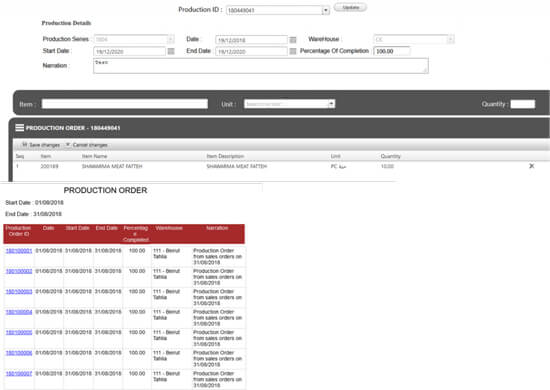
Task: Expand the Production ID dropdown
Action: pyautogui.click(x=326, y=10)
